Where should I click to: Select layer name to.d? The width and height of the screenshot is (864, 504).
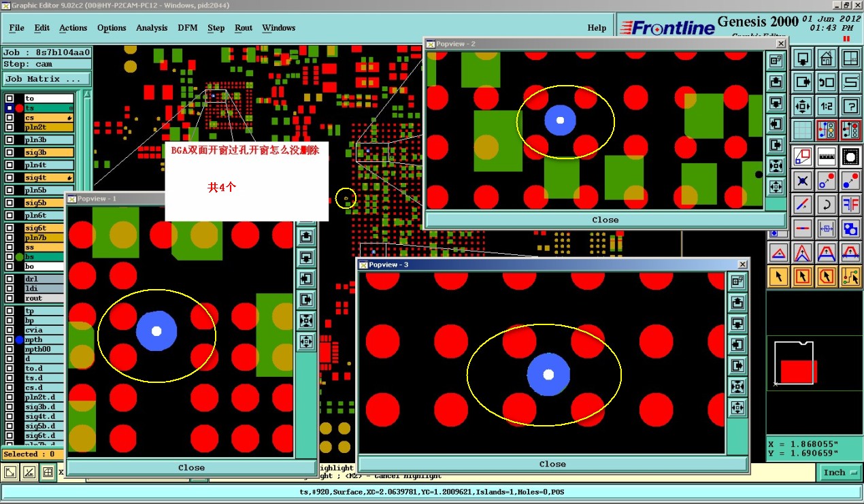[x=44, y=368]
